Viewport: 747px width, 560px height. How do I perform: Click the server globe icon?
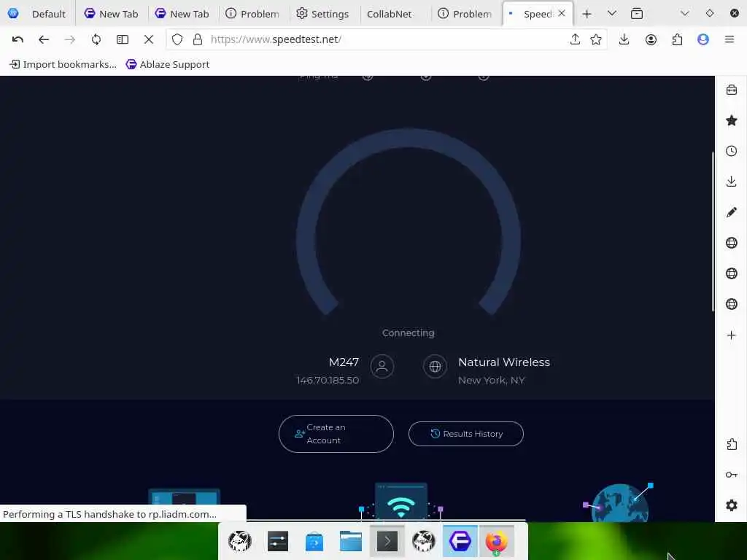click(435, 366)
